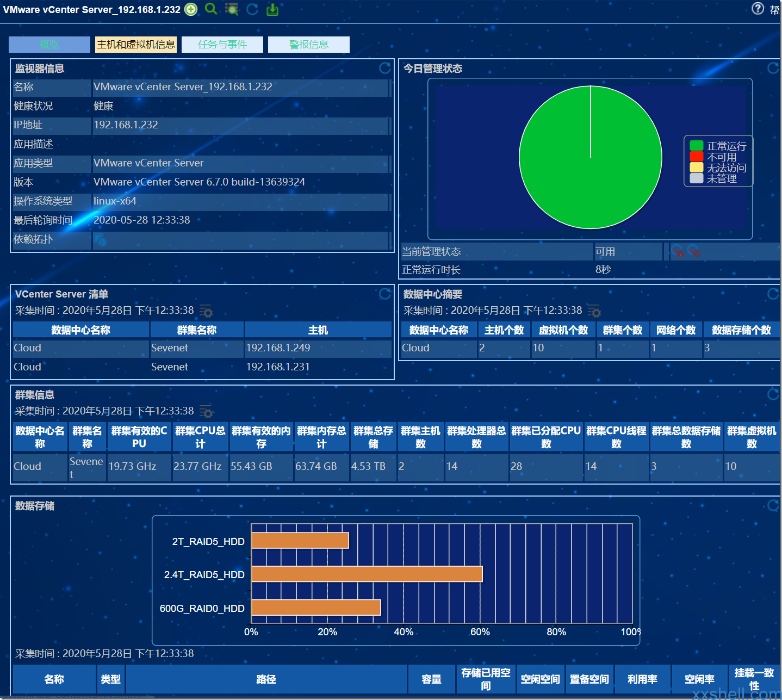This screenshot has height=700, width=782.
Task: Refresh the VCenter Server 清单 panel
Action: (385, 294)
